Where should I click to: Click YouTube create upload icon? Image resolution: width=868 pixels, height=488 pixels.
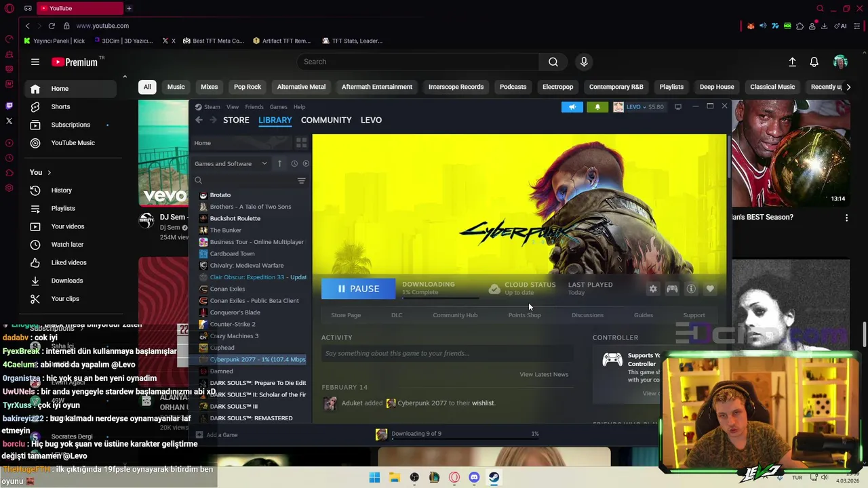[x=792, y=62]
